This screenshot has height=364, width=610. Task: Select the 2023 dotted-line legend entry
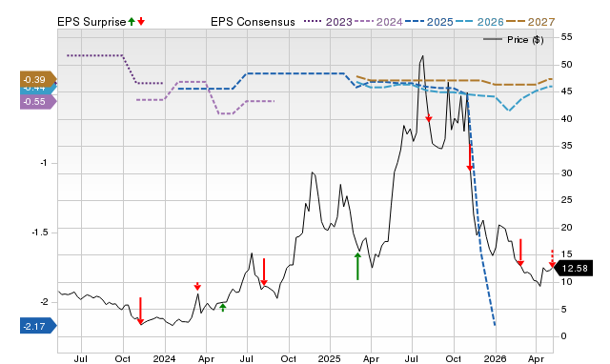click(328, 22)
